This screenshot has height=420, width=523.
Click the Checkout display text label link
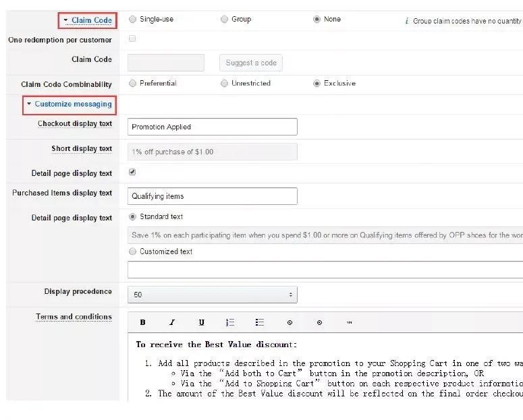coord(75,123)
